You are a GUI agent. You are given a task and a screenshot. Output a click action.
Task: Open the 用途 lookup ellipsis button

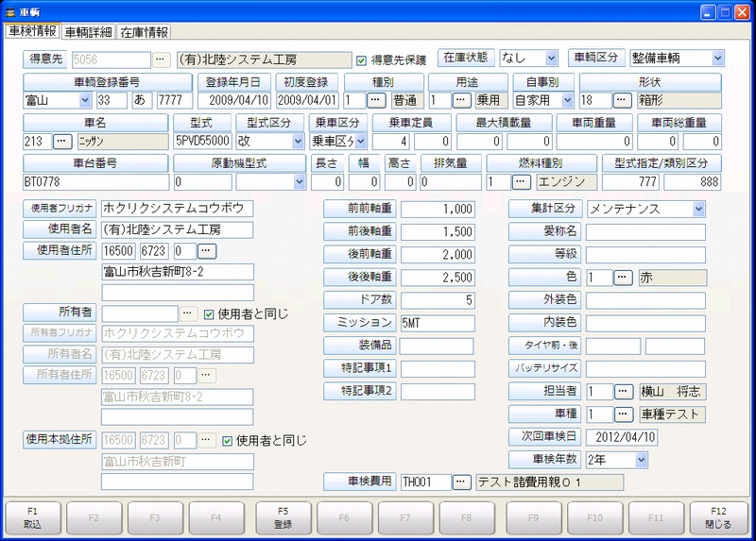point(461,100)
